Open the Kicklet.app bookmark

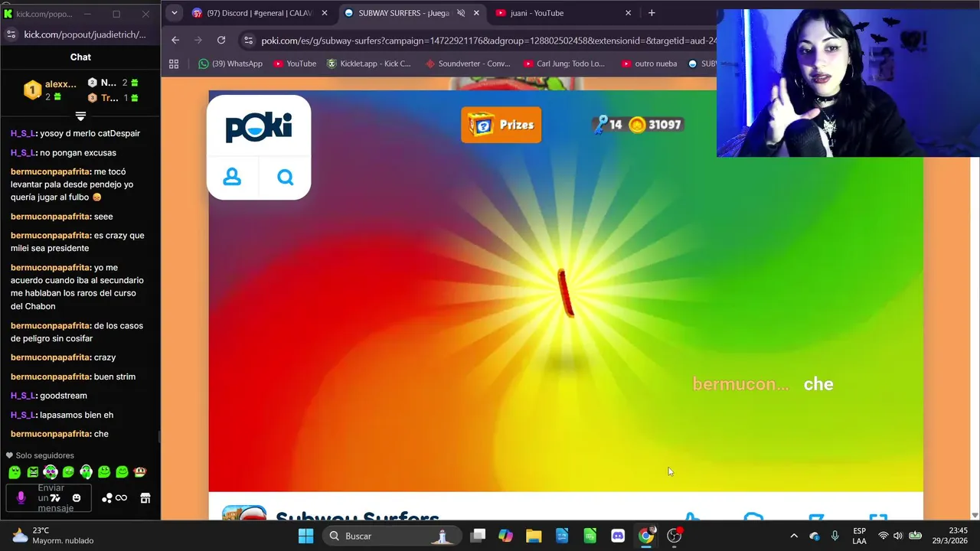(369, 64)
